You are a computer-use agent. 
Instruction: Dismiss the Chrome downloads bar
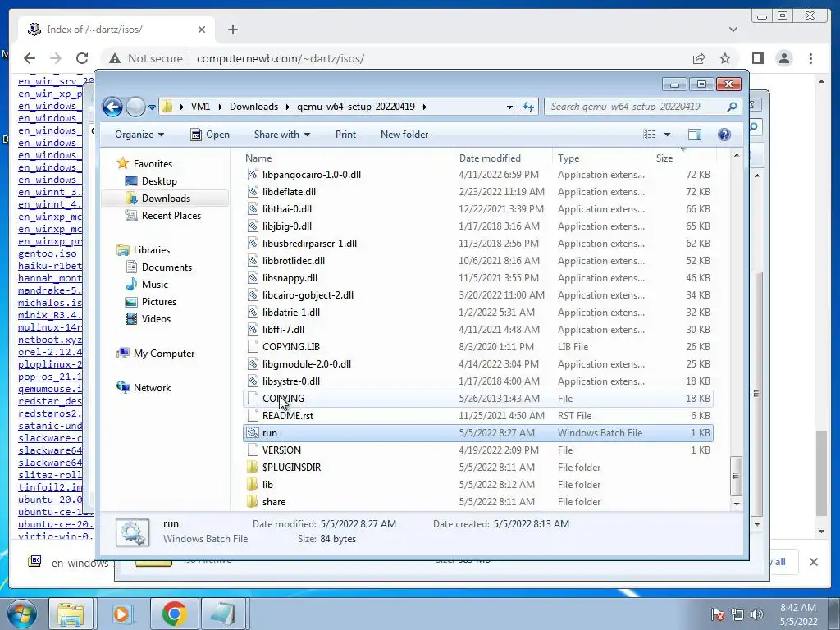point(813,562)
